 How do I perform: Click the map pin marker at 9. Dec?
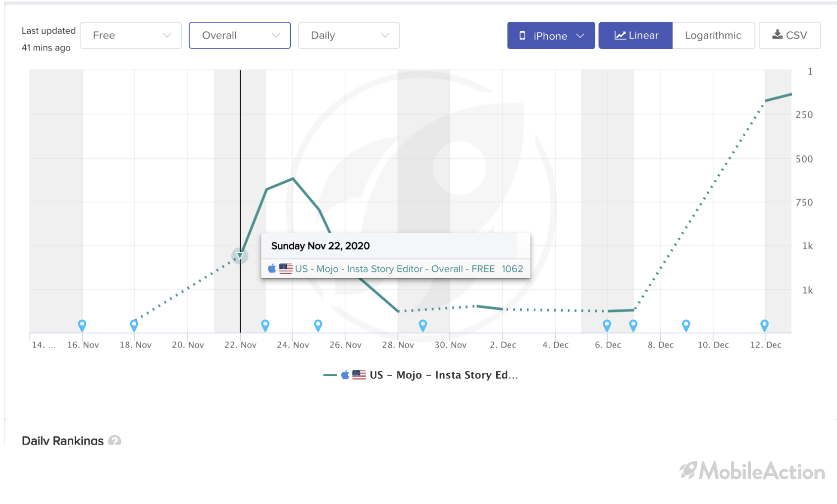[x=686, y=325]
